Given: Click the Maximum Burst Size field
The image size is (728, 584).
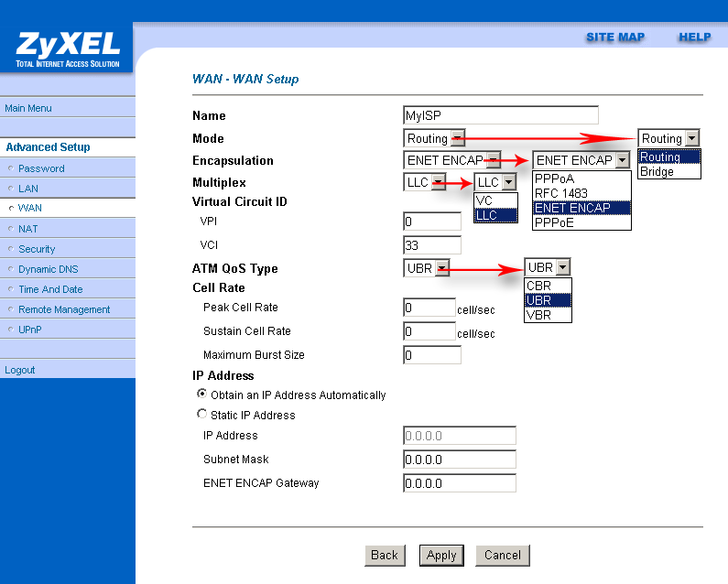Looking at the screenshot, I should (x=432, y=355).
